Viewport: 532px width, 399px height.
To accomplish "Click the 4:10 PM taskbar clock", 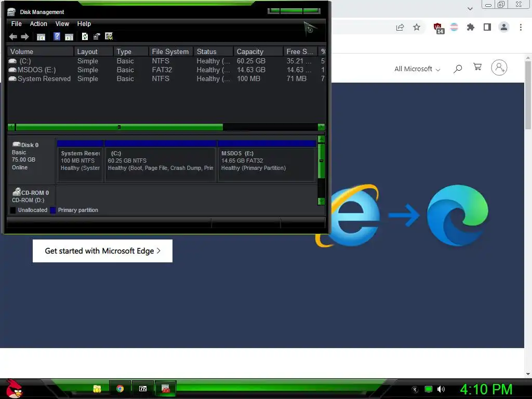I will coord(486,389).
